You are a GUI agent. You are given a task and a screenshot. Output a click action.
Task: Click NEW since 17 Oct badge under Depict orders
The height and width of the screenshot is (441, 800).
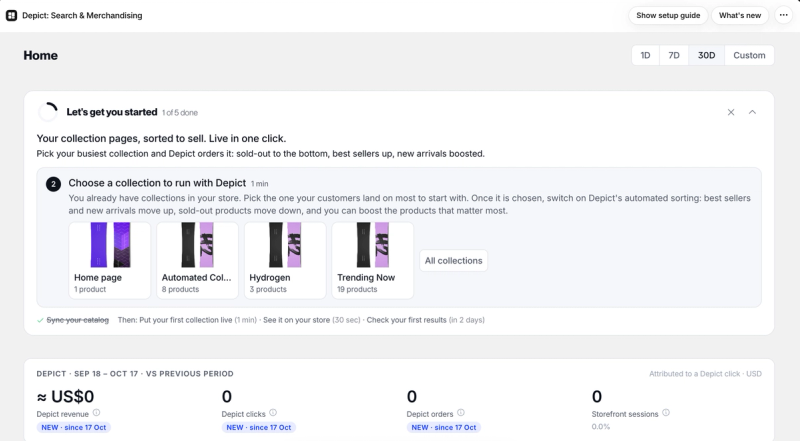pos(444,427)
